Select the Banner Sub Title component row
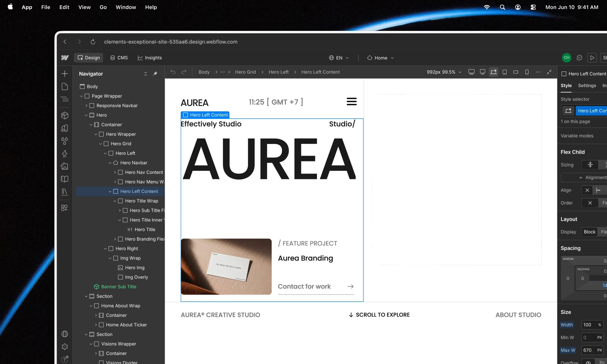The width and height of the screenshot is (607, 364). [118, 286]
